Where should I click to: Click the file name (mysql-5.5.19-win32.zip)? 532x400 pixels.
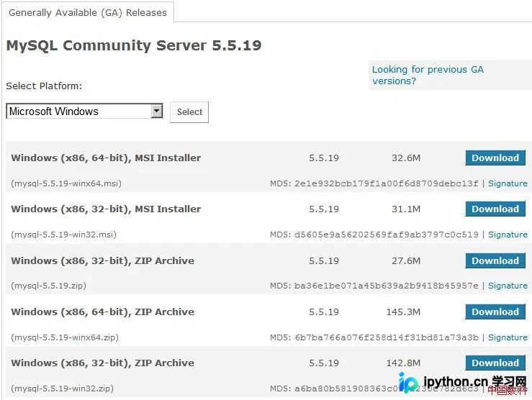coord(63,388)
